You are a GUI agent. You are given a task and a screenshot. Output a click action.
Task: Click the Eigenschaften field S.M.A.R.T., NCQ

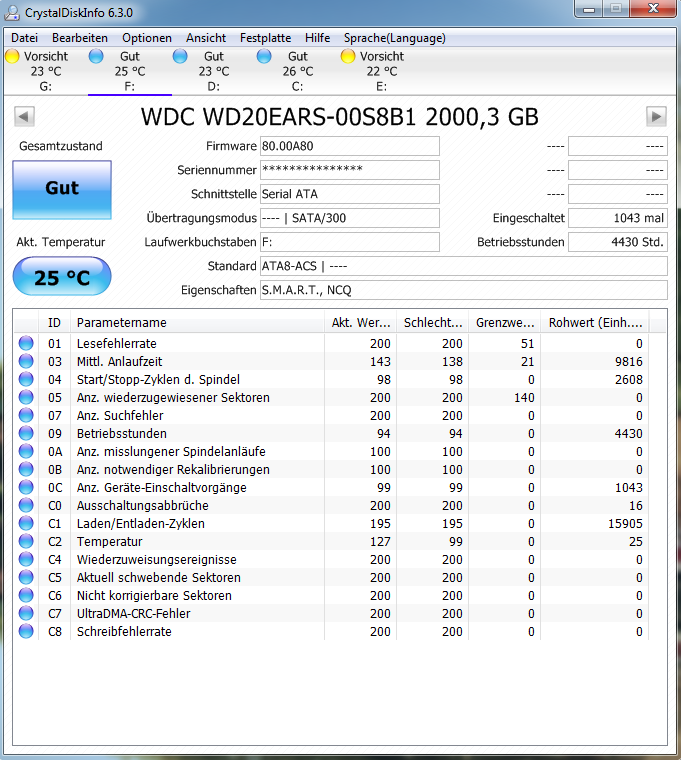pos(464,290)
